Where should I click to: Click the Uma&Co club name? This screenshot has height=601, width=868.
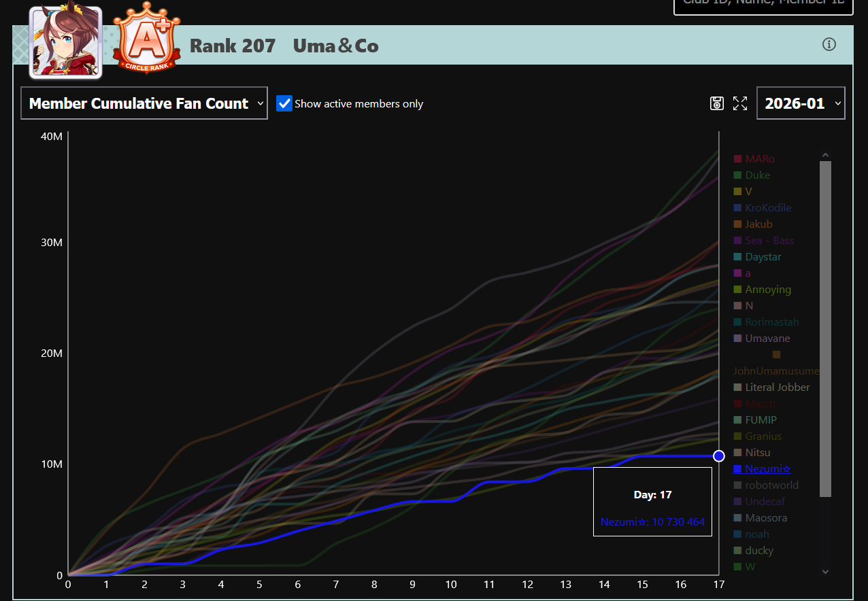(x=336, y=46)
